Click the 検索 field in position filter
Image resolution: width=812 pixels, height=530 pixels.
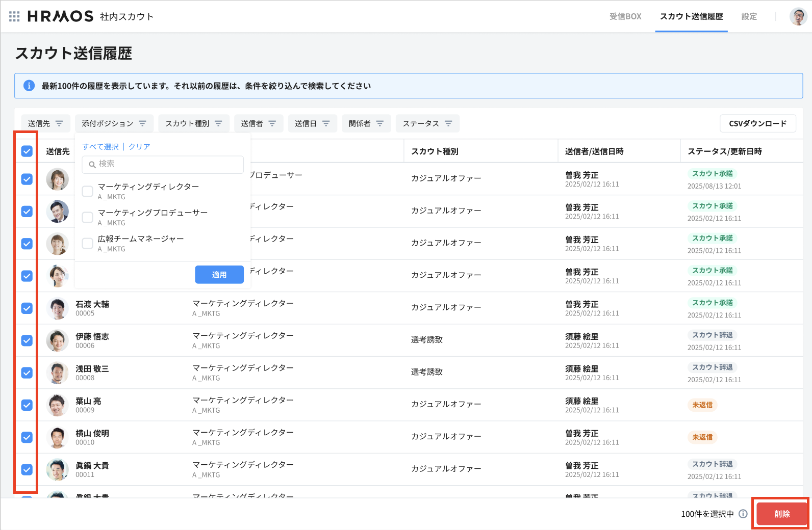pyautogui.click(x=163, y=164)
